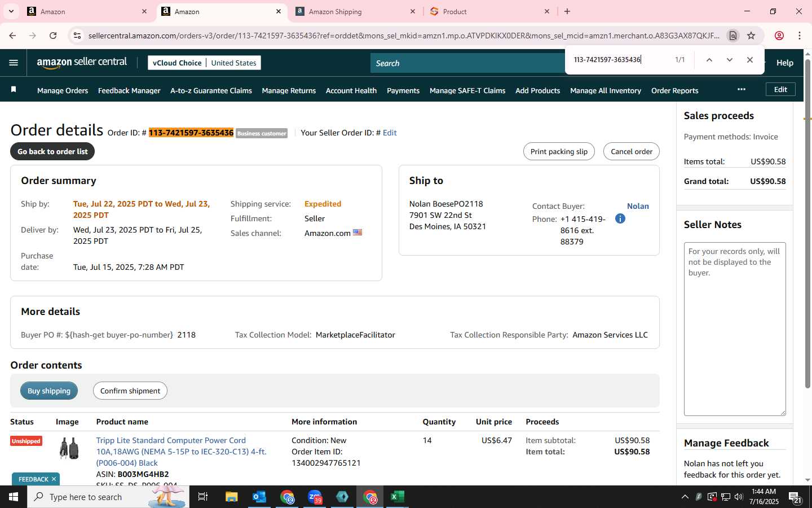
Task: Click Buy shipping button
Action: (x=49, y=391)
